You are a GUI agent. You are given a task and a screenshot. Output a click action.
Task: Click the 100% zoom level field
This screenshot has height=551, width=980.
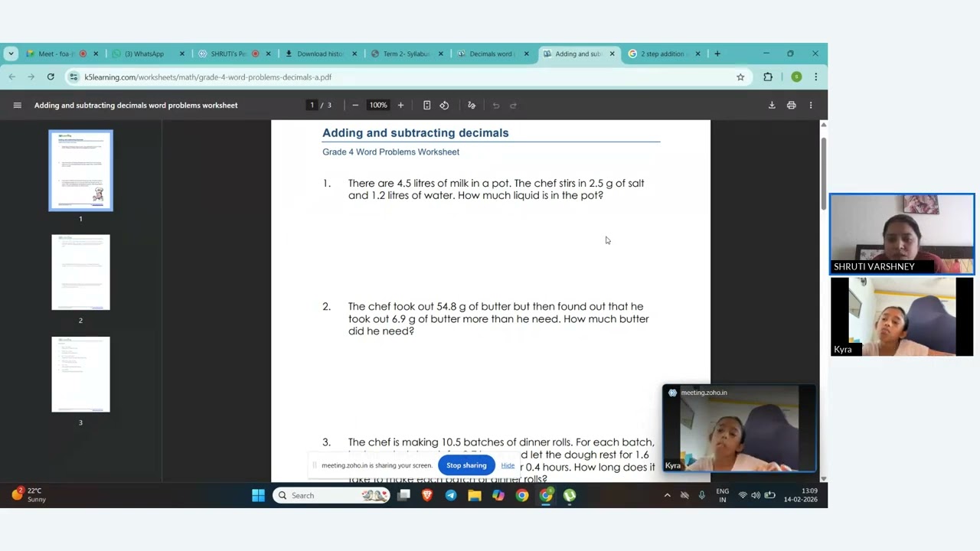pos(378,106)
